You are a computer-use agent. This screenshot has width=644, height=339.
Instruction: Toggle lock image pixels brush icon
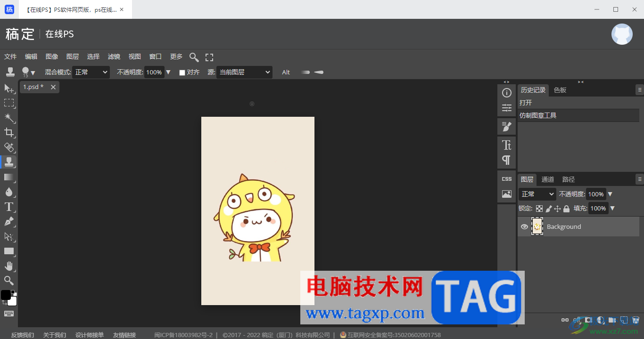(549, 209)
